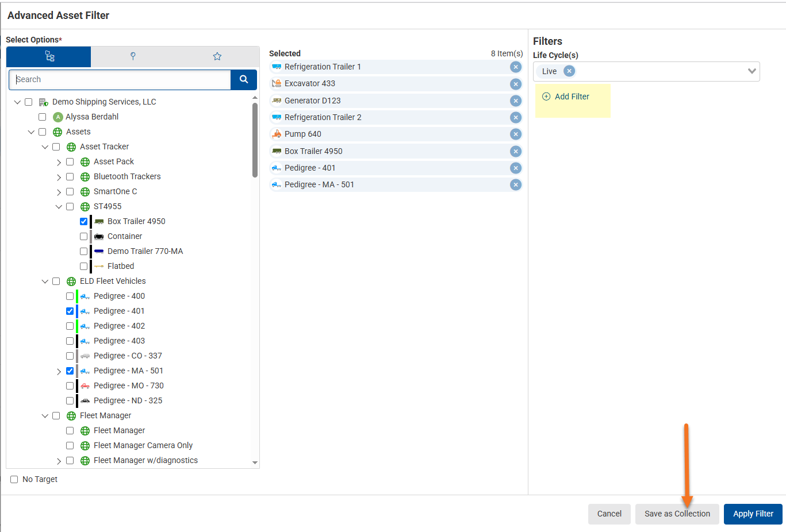
Task: Enable the No Target checkbox
Action: (x=14, y=480)
